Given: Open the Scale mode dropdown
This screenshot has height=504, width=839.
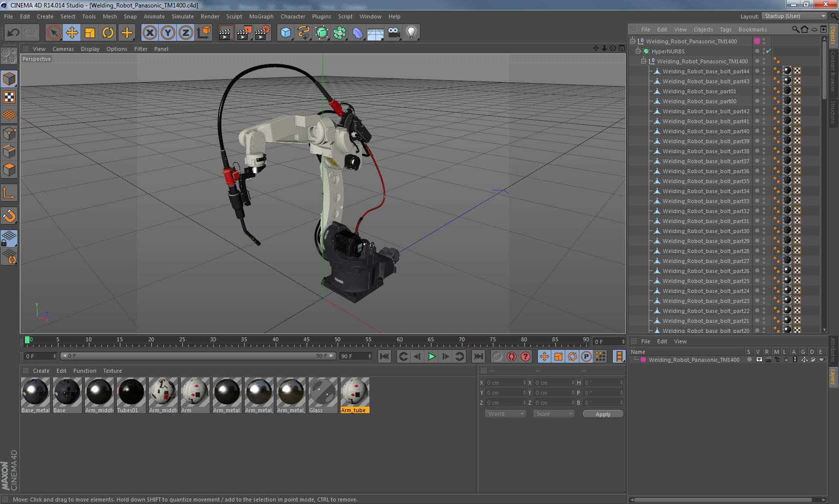Looking at the screenshot, I should click(554, 414).
